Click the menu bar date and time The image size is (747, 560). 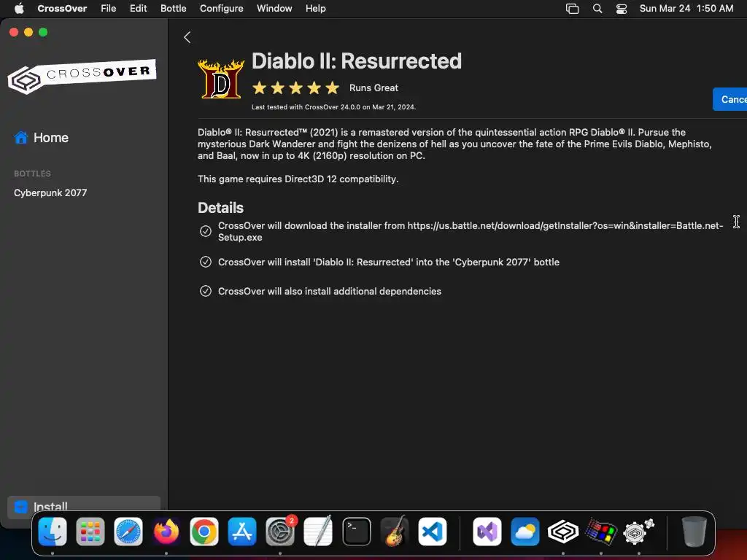686,9
